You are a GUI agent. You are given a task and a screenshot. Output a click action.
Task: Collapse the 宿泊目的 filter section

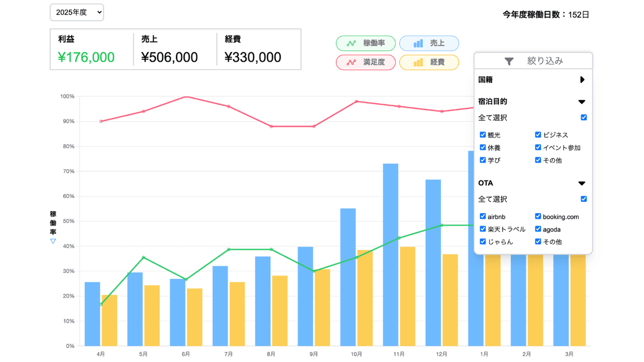(582, 102)
